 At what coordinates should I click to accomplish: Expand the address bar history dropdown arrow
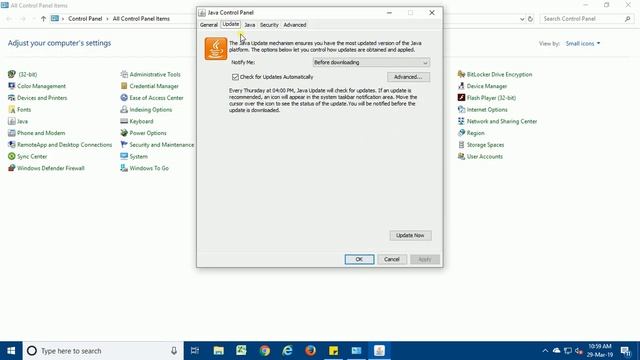click(x=522, y=19)
